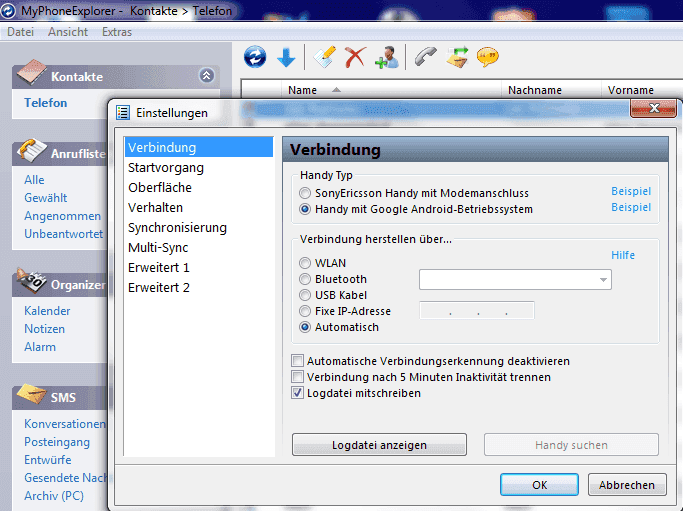The height and width of the screenshot is (511, 683).
Task: Click the Logdatei anzeigen button
Action: (x=379, y=445)
